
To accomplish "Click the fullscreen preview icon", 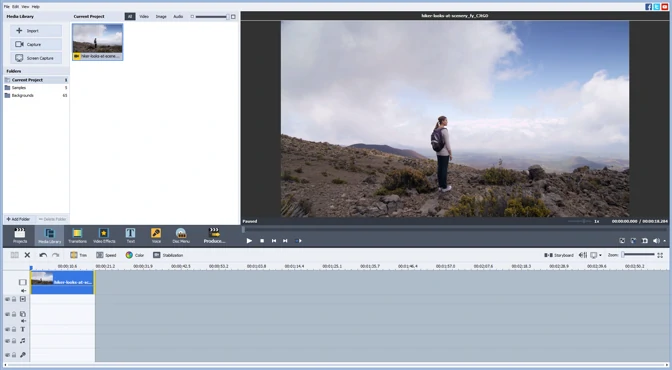I will [x=622, y=241].
